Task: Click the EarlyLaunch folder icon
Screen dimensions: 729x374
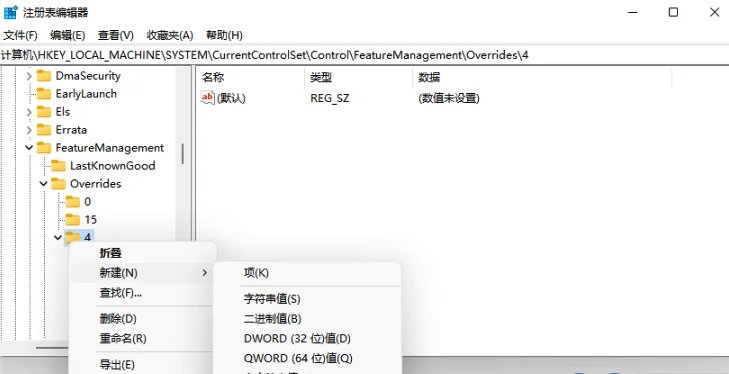Action: click(x=44, y=94)
